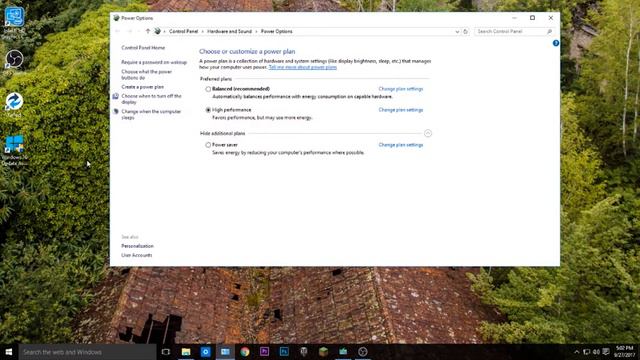Open the Intel HD Graphics desktop shortcut
Screen dimensions: 640x360
[x=14, y=23]
